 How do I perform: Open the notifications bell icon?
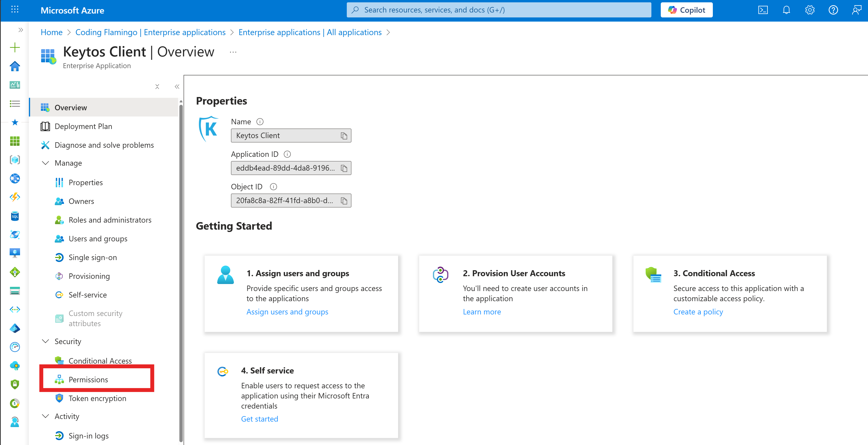point(786,10)
